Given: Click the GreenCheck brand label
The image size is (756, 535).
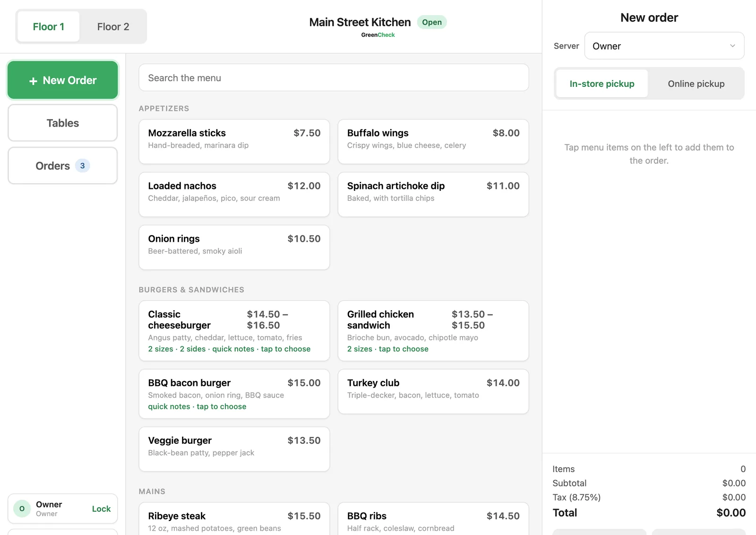Looking at the screenshot, I should point(378,35).
